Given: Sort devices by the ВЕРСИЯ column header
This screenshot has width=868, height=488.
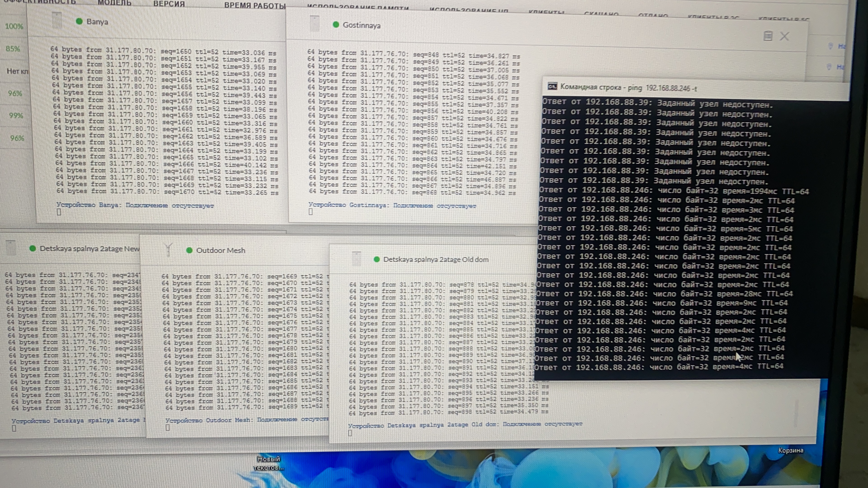Looking at the screenshot, I should pos(169,4).
